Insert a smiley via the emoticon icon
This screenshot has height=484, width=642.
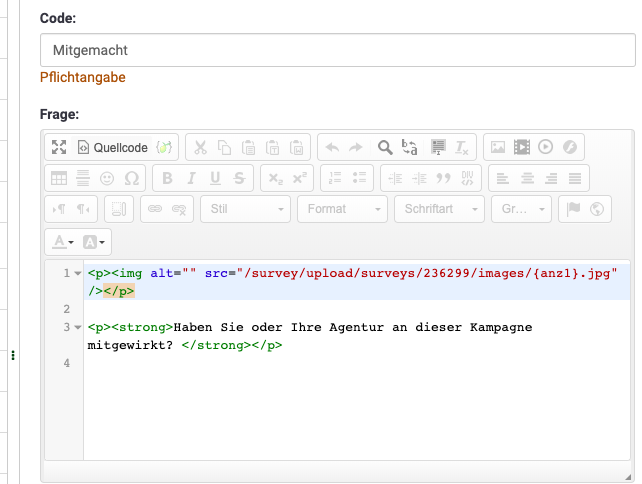point(107,178)
